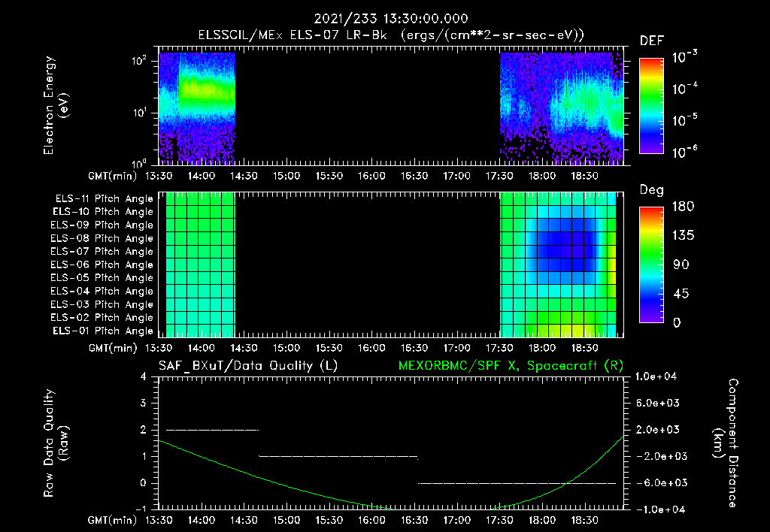Click the "ELS-09 Pitch Angle" row label

[x=102, y=225]
